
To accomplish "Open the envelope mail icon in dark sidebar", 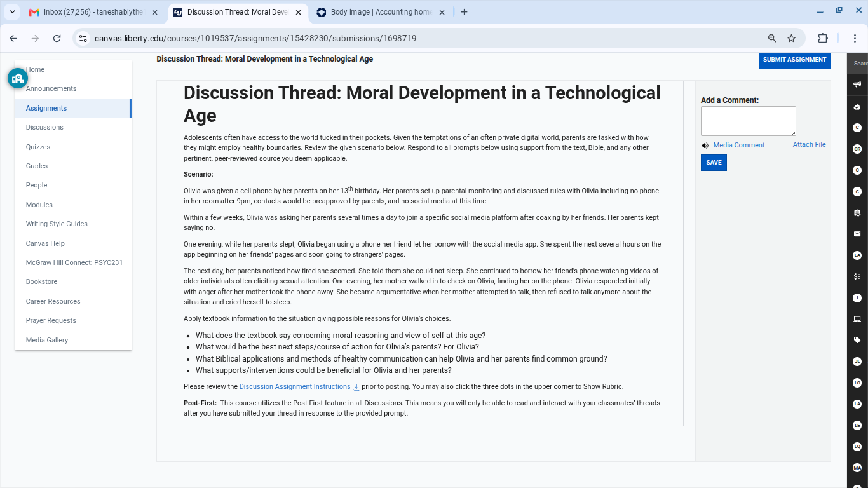I will tap(857, 234).
